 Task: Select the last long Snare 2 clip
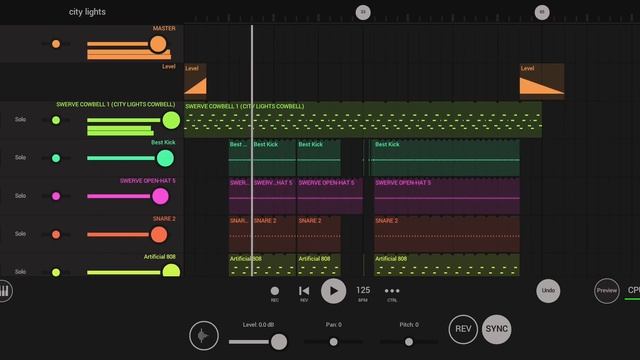click(447, 234)
